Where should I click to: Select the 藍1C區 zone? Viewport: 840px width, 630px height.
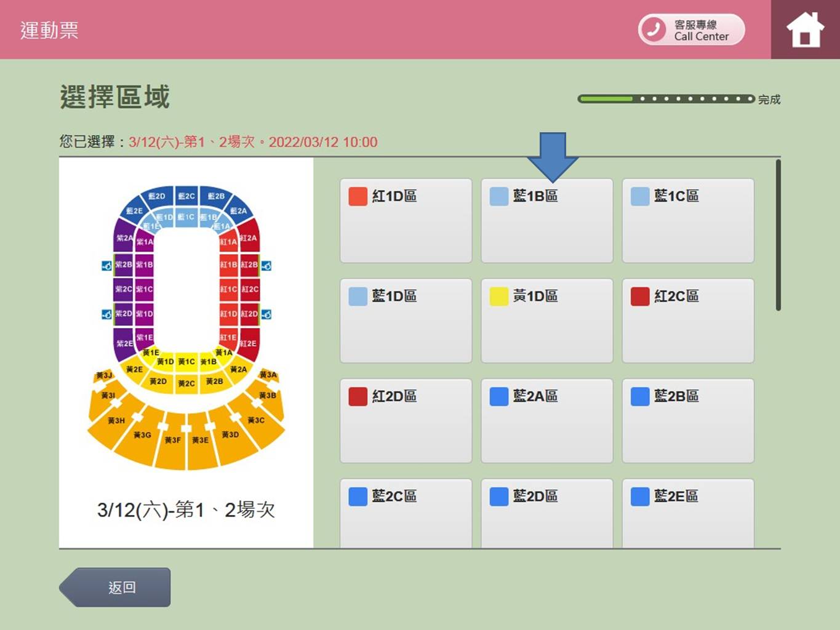coord(687,220)
